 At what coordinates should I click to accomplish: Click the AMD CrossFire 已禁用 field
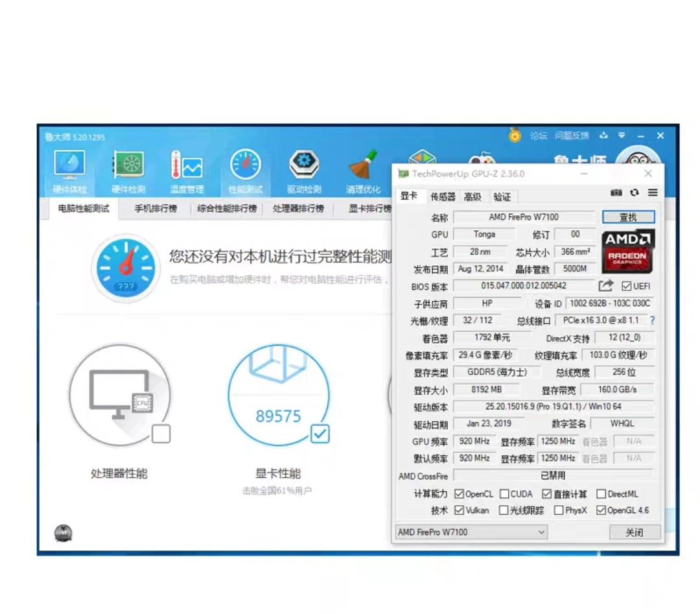click(554, 475)
